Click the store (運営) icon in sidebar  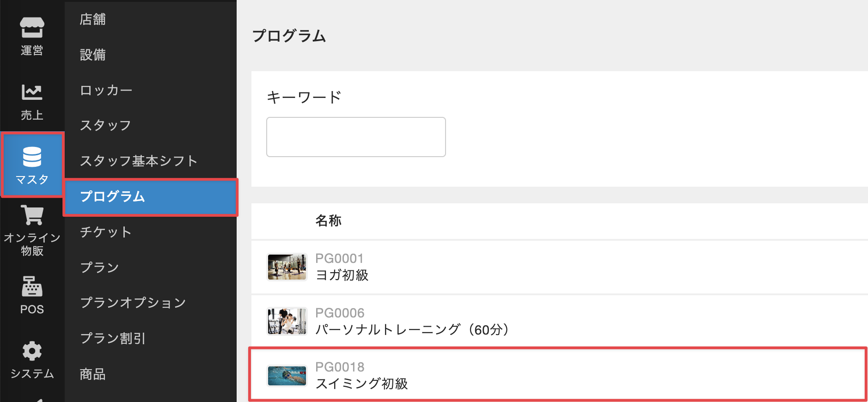click(32, 28)
